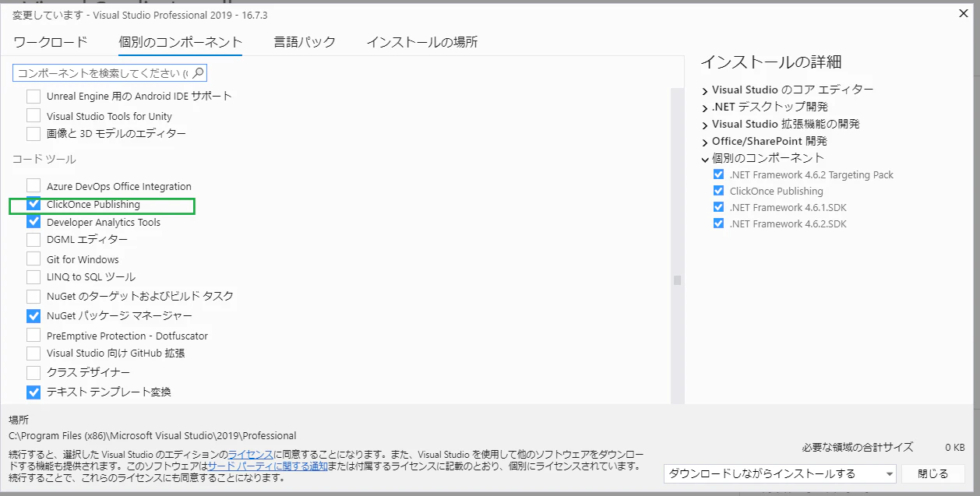
Task: Uncheck .NET Framework 4.6.1.SDK in details
Action: 718,207
